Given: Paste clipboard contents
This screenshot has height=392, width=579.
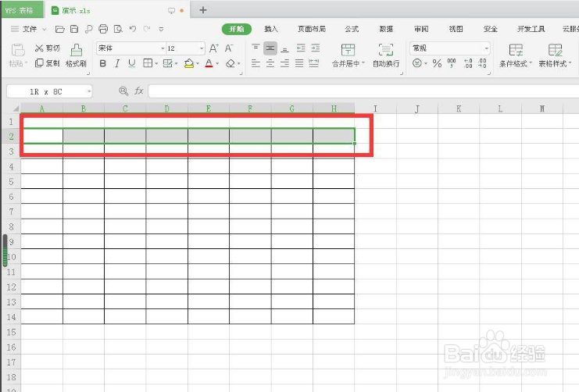Looking at the screenshot, I should [17, 55].
